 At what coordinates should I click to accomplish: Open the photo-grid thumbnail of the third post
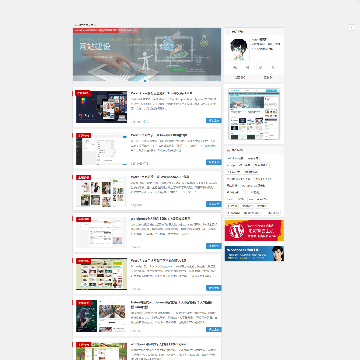tap(101, 191)
